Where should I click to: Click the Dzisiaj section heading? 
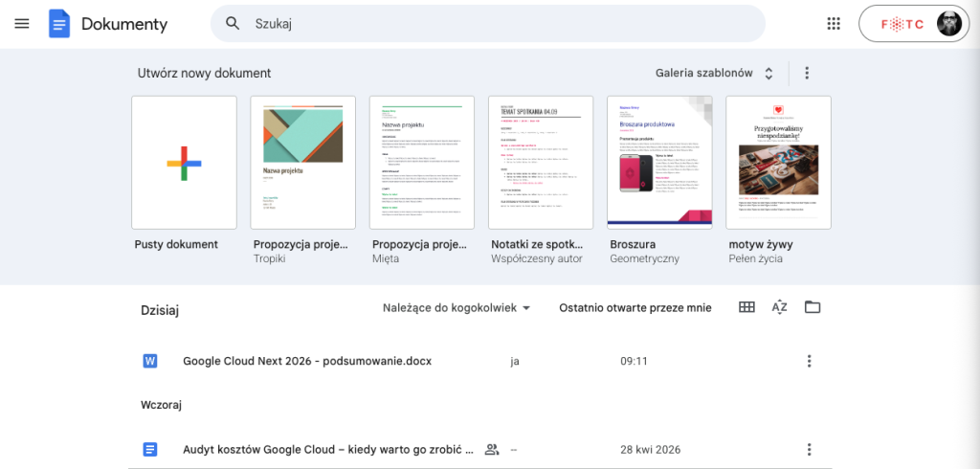pyautogui.click(x=160, y=310)
